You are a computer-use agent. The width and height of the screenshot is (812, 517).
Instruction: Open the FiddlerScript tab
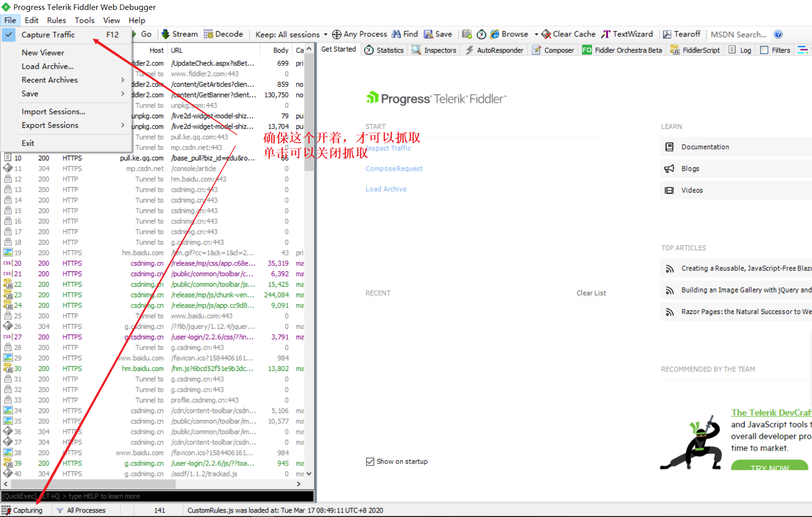click(695, 50)
